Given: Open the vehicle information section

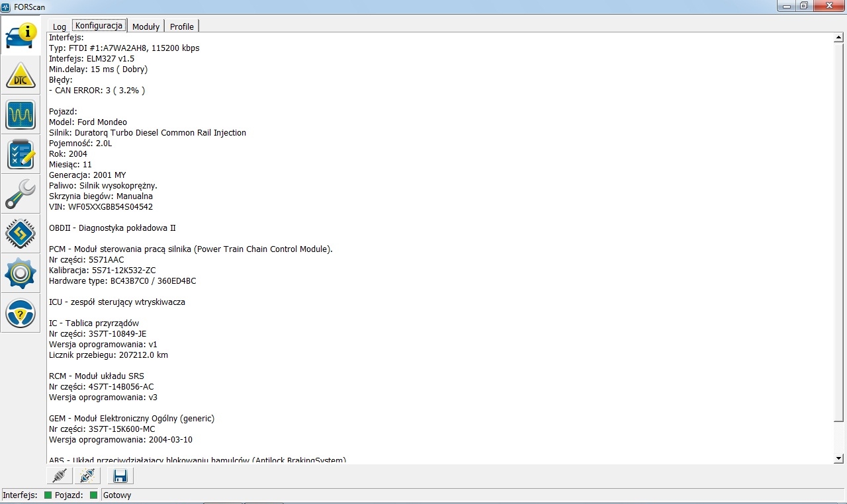Looking at the screenshot, I should pyautogui.click(x=21, y=36).
